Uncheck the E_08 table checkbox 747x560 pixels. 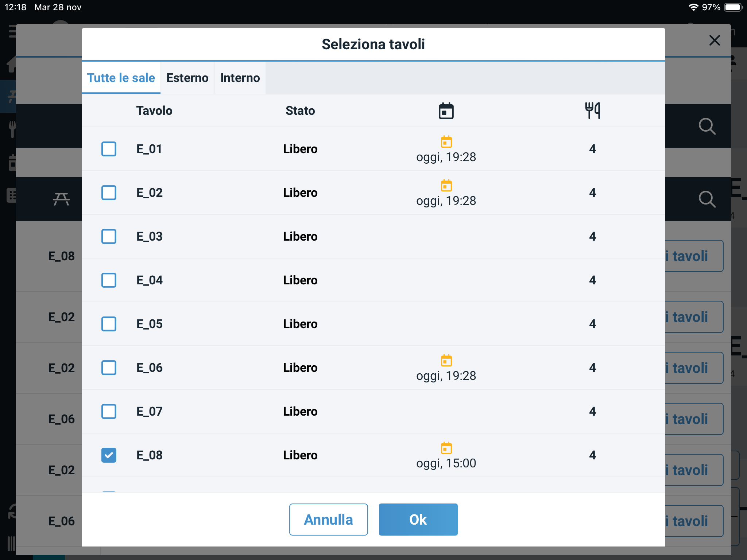(x=109, y=455)
